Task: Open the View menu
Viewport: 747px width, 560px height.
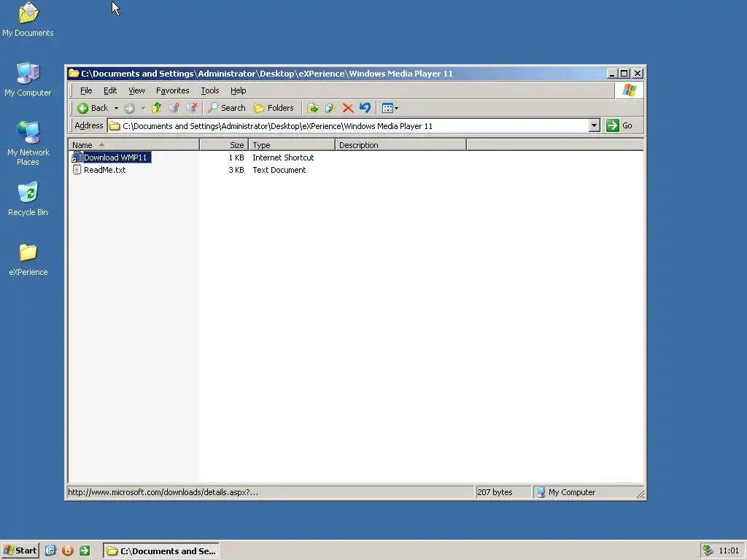Action: [136, 90]
